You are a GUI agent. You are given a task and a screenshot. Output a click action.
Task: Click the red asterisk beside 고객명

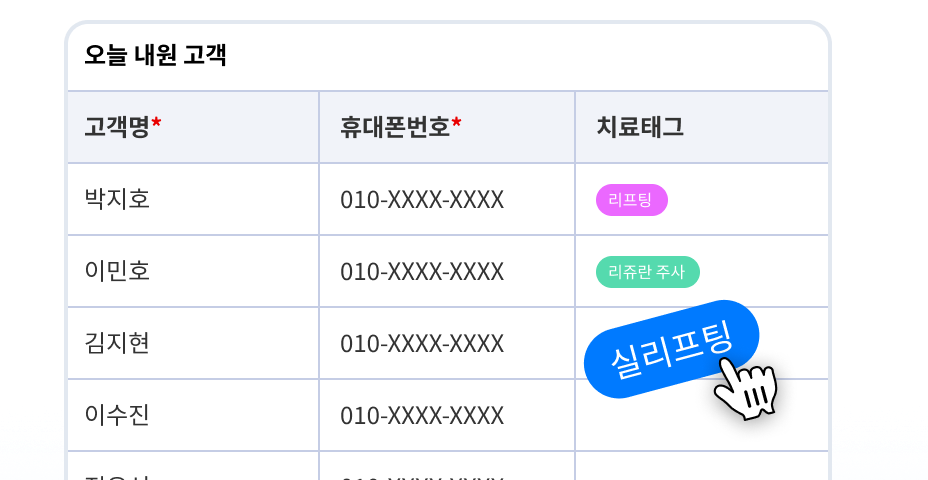156,123
